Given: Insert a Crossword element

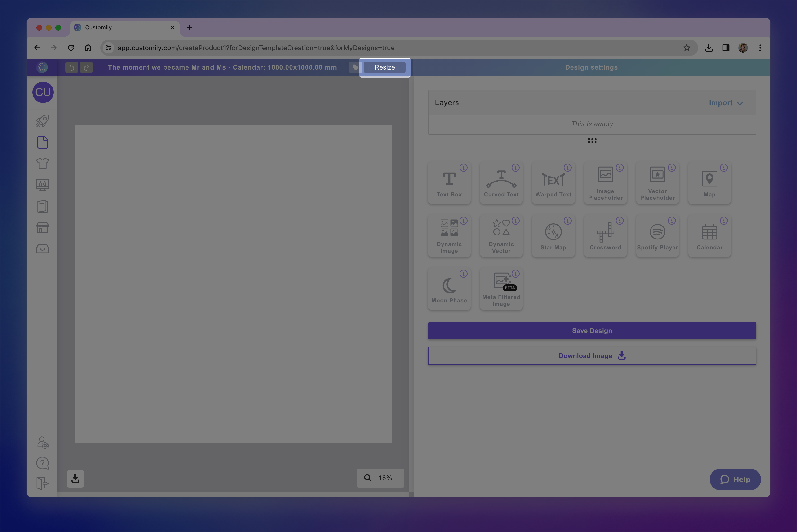Looking at the screenshot, I should tap(605, 235).
